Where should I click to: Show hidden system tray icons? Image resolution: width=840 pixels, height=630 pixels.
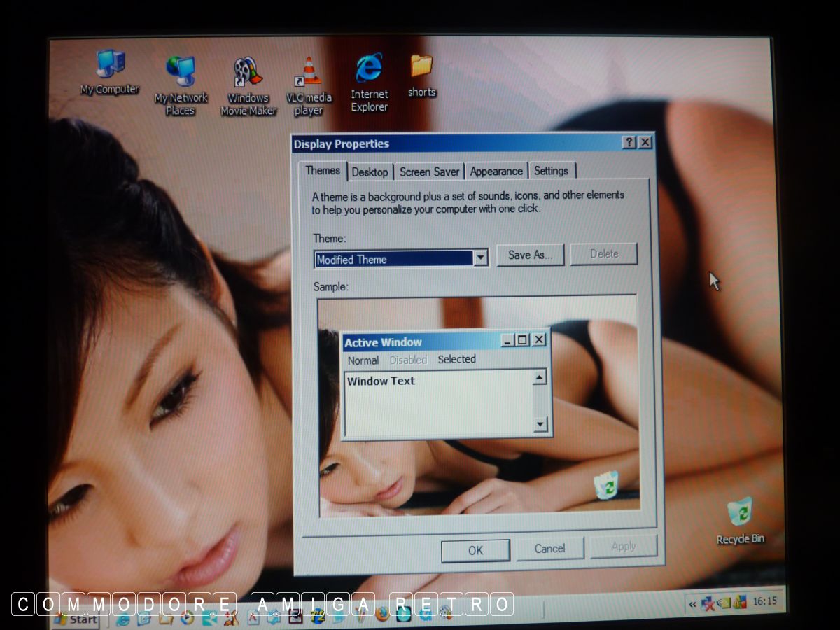[x=692, y=603]
